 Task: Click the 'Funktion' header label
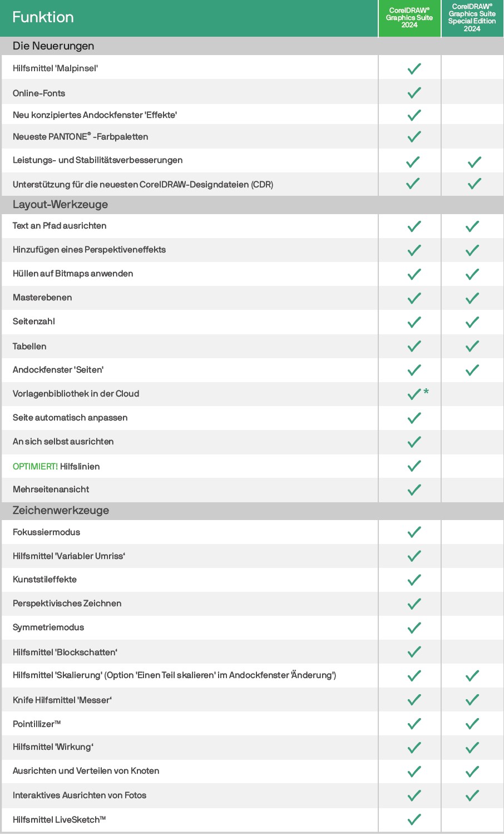[43, 17]
